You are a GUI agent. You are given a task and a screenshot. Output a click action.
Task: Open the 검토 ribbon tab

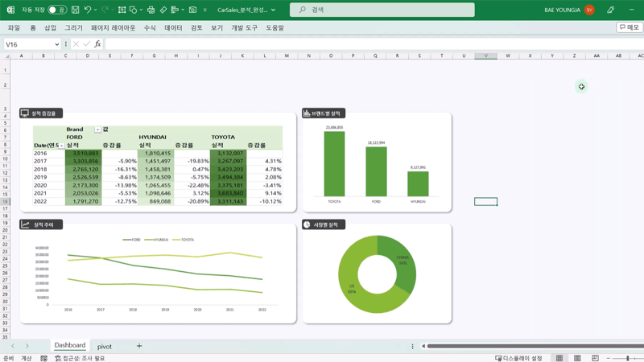coord(196,27)
